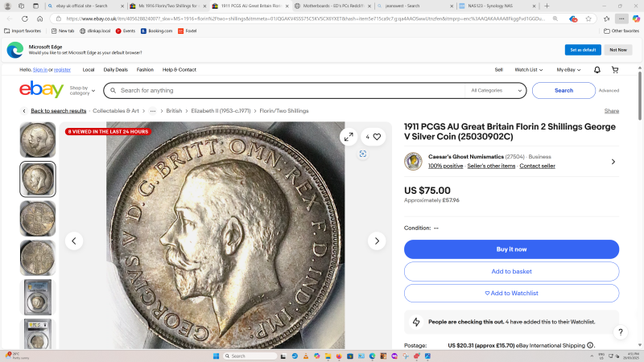Click the image search lens icon below expand
644x362 pixels.
pyautogui.click(x=363, y=154)
